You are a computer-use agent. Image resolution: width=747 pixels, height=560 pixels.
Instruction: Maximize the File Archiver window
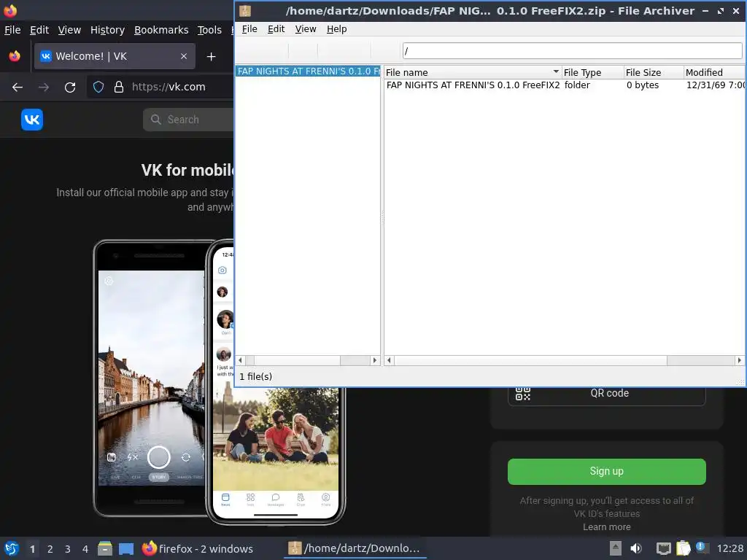point(721,10)
